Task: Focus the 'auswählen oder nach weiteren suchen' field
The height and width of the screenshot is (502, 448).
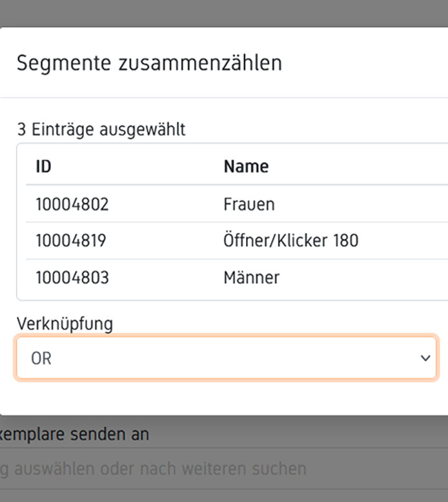Action: 155,468
